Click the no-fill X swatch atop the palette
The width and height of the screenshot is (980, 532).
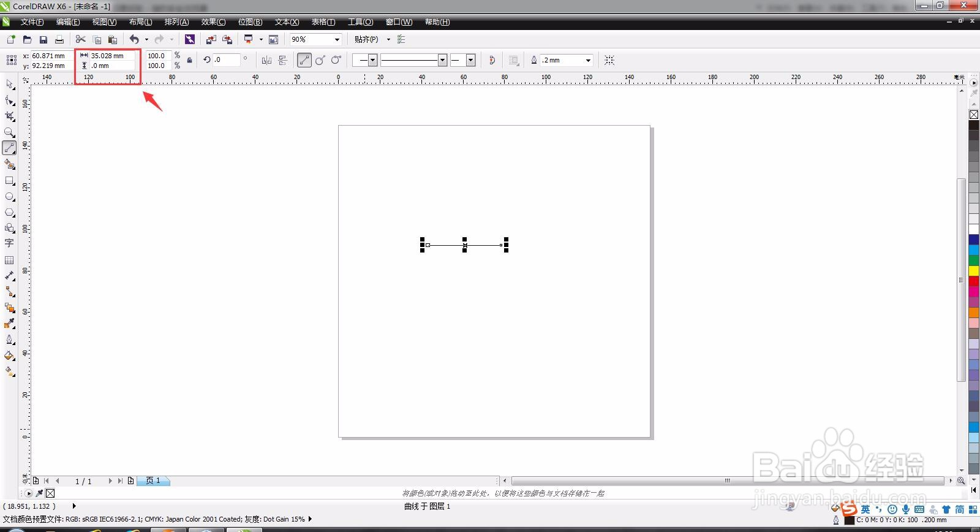(x=974, y=115)
